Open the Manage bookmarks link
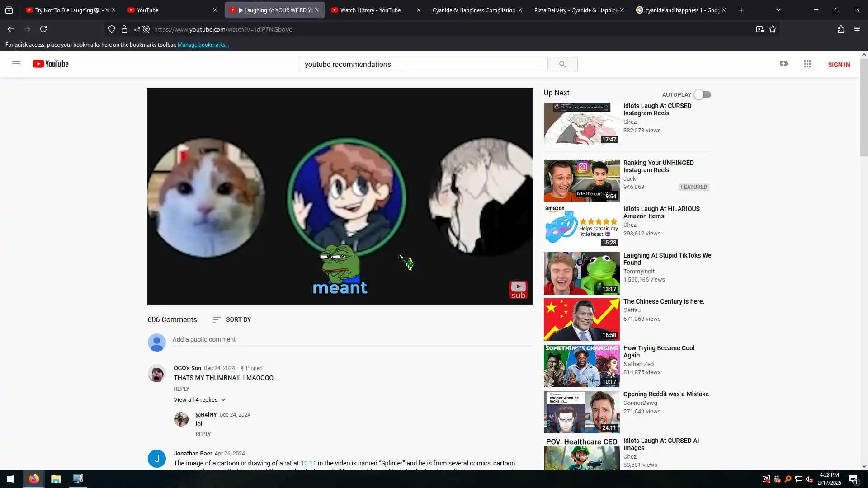The height and width of the screenshot is (488, 868). click(203, 45)
